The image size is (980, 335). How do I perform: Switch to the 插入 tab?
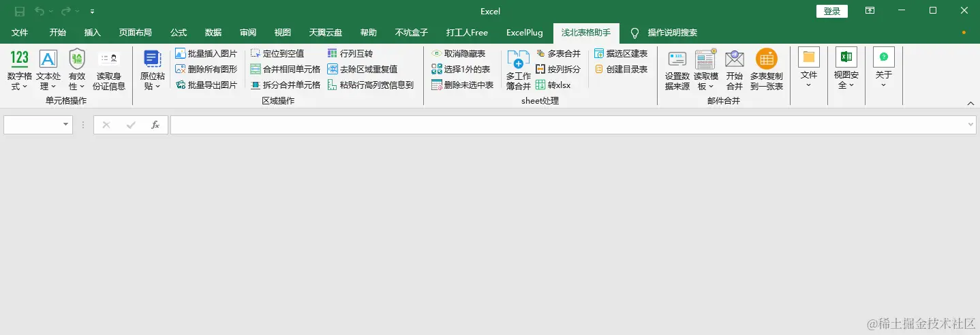[x=93, y=33]
